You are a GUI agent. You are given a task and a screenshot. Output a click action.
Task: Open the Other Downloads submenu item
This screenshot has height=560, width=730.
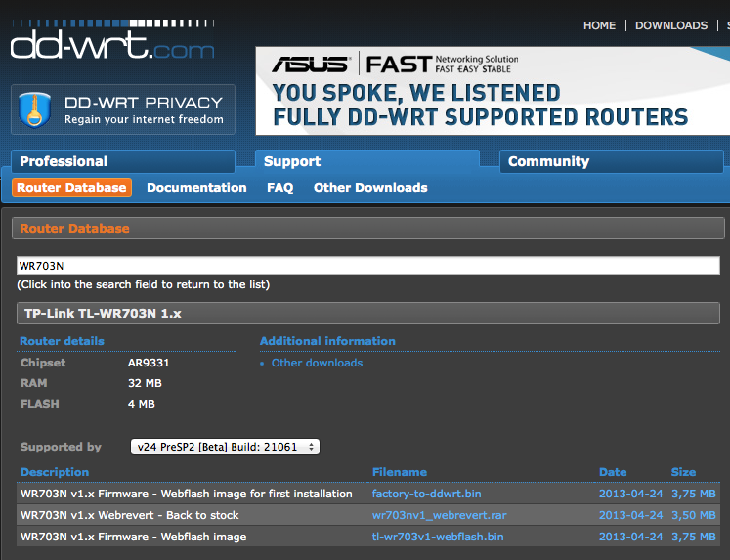pyautogui.click(x=370, y=187)
